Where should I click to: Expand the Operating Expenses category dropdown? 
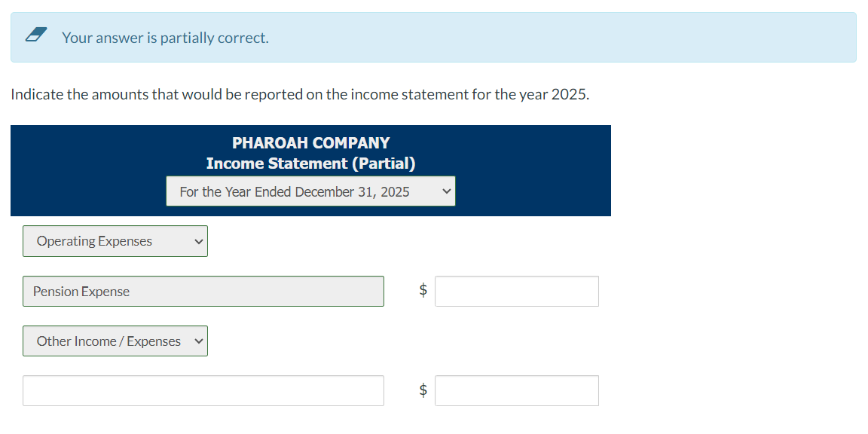coord(115,241)
